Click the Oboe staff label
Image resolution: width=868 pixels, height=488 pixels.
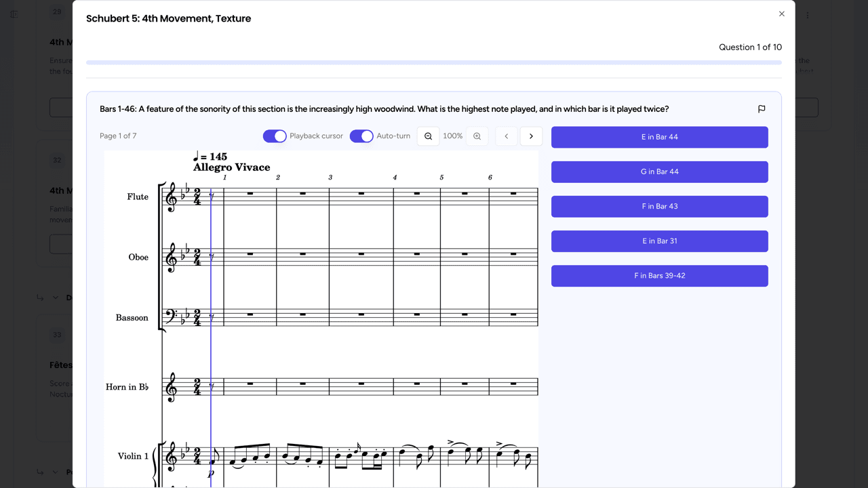click(138, 257)
